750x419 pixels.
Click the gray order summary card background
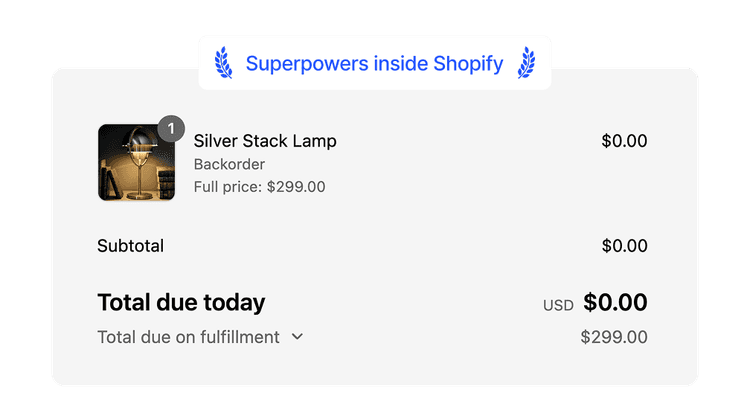[x=375, y=227]
